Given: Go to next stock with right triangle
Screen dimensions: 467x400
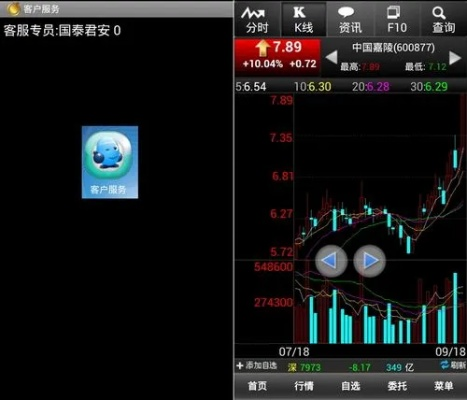Looking at the screenshot, I should click(x=455, y=58).
